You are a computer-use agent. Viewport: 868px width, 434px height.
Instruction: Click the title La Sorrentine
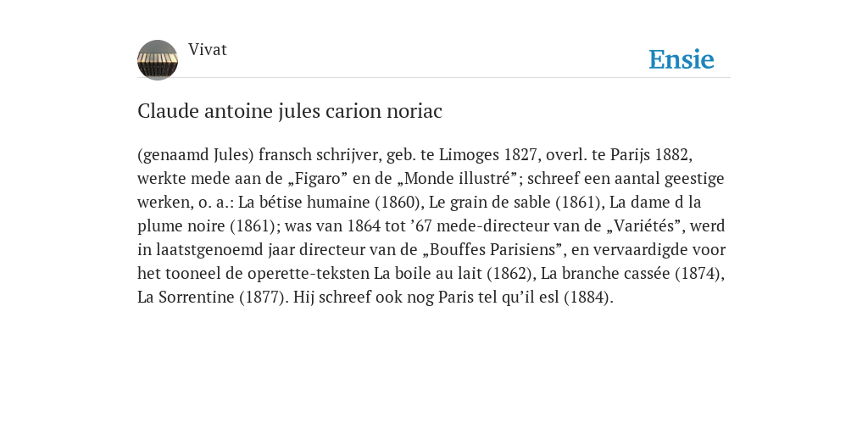[186, 298]
